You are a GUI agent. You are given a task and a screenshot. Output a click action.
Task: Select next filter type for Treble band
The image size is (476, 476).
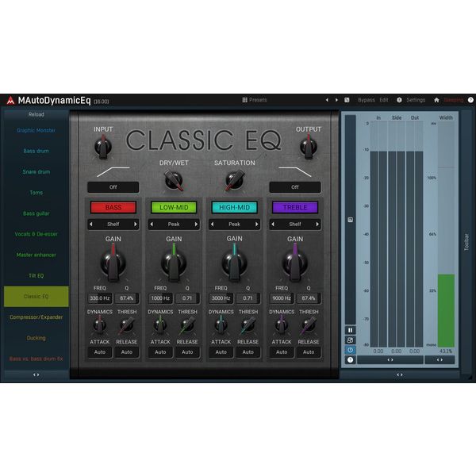click(317, 225)
